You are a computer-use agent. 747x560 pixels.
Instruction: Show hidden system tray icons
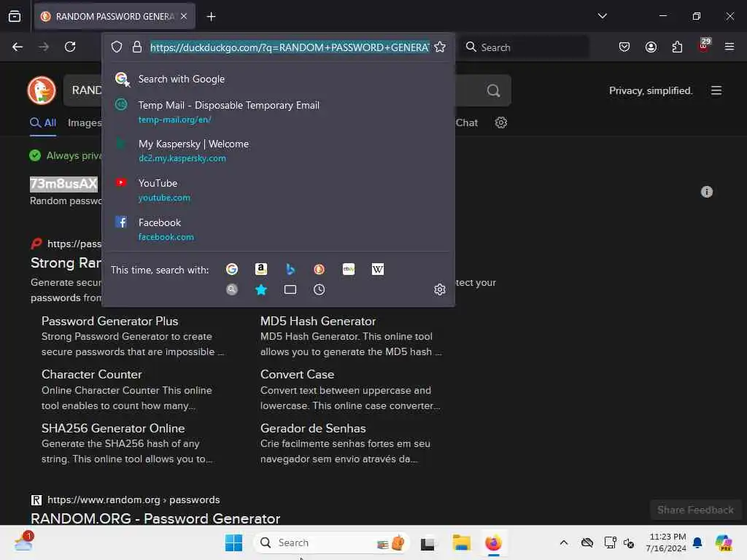[564, 542]
